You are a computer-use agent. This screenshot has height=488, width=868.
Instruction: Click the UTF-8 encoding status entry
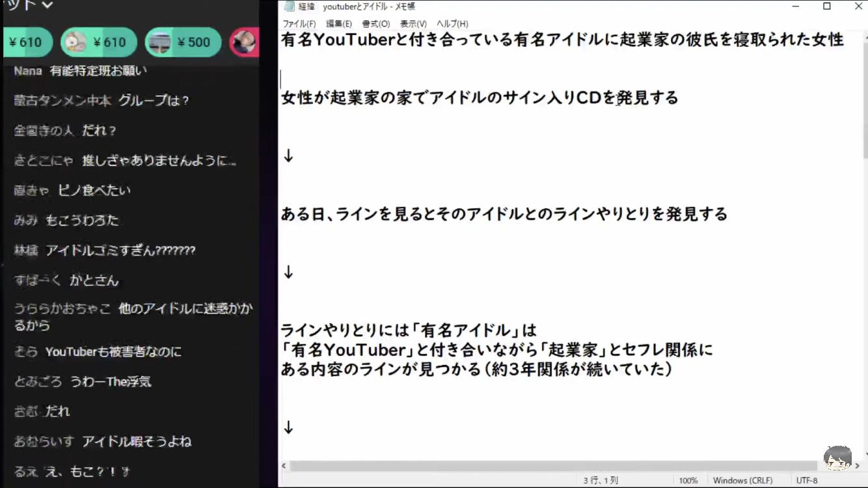coord(807,480)
